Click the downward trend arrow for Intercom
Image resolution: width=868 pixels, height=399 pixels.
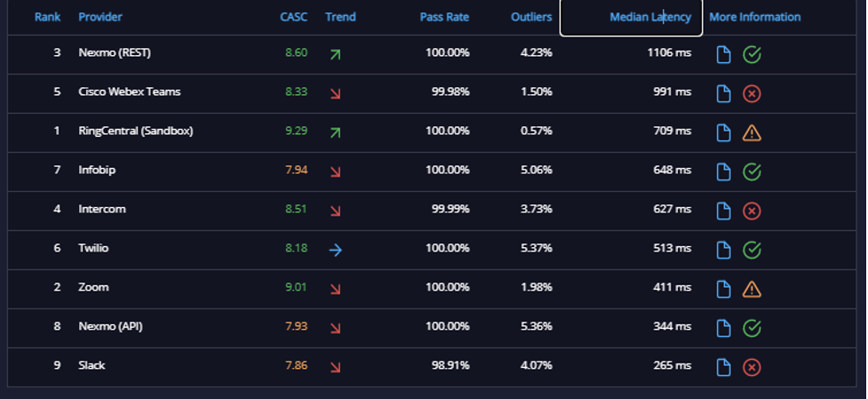pyautogui.click(x=335, y=211)
